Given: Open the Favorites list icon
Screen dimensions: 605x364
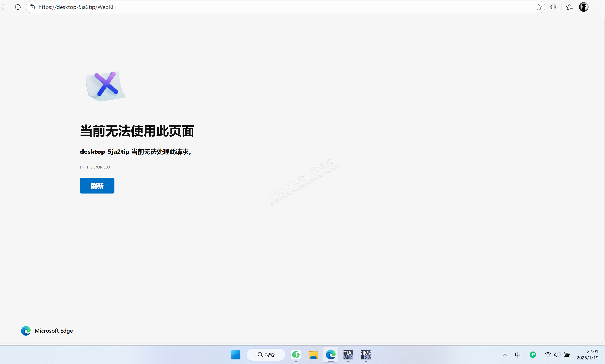Looking at the screenshot, I should coord(569,7).
